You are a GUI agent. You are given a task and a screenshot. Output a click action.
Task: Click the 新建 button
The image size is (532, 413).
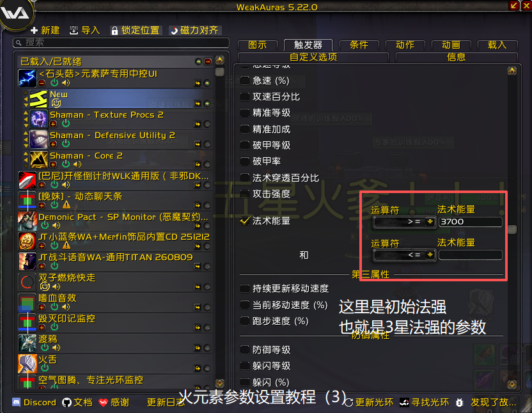(45, 31)
